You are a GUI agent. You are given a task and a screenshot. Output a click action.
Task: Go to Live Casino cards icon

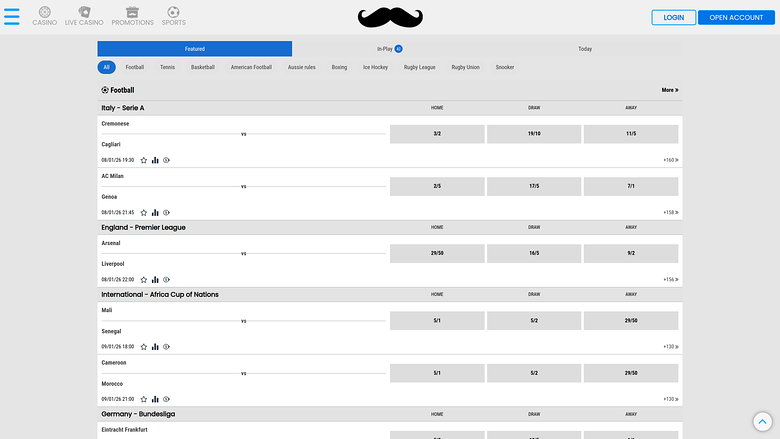[84, 13]
